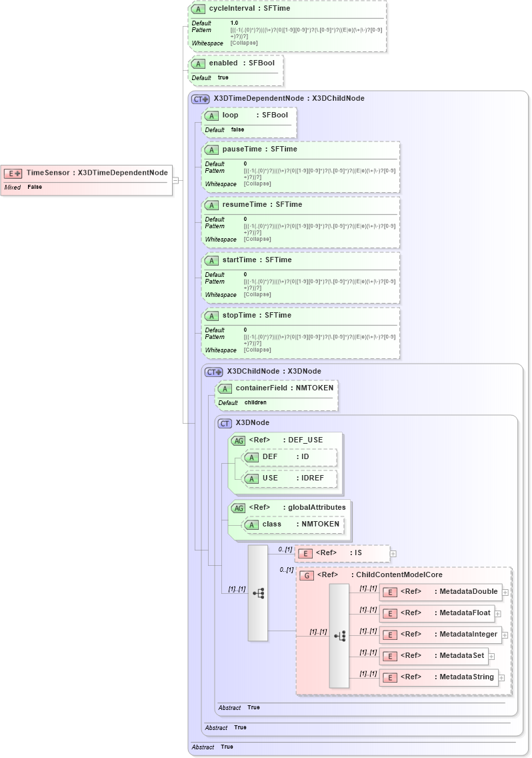Expand the MetadataFloat reference

tap(498, 613)
